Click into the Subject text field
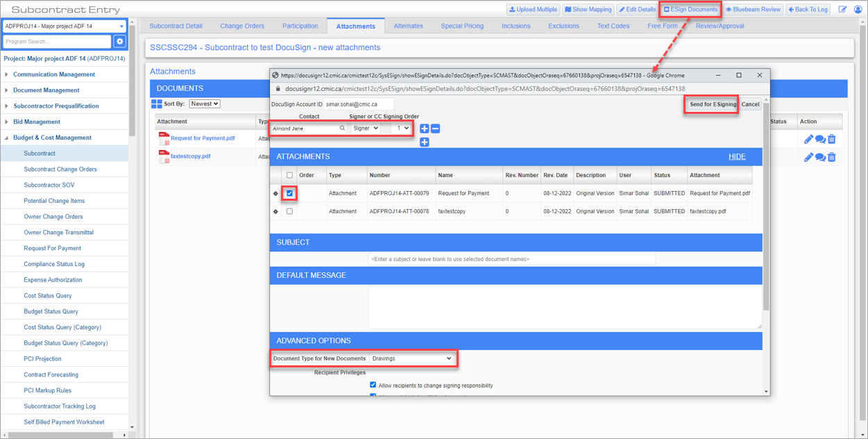This screenshot has width=868, height=439. [512, 259]
